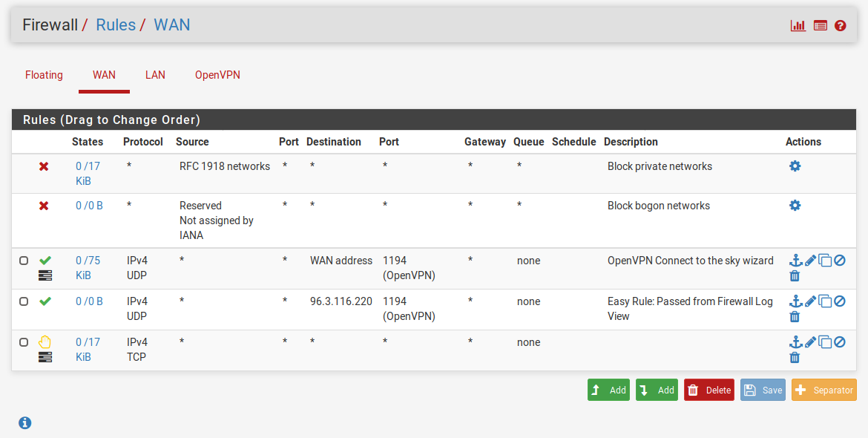Delete the OpenVPN wizard rule via trash icon
868x438 pixels.
pyautogui.click(x=795, y=276)
